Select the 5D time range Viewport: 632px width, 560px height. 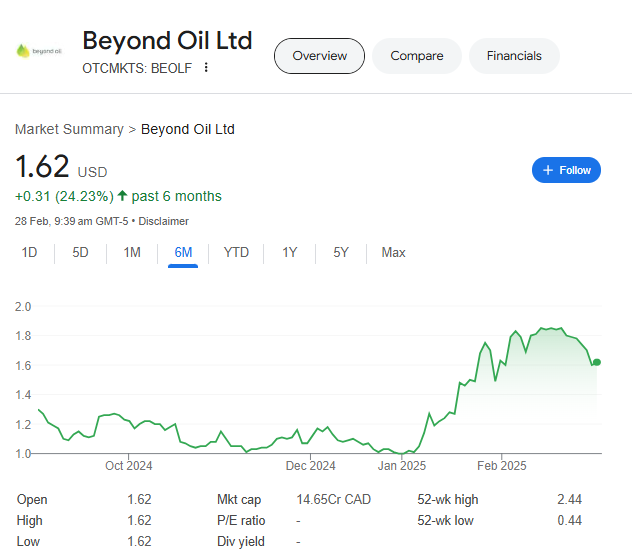(80, 252)
